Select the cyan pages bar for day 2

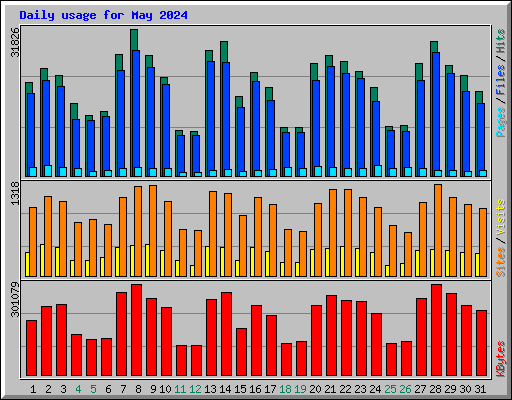coord(48,171)
